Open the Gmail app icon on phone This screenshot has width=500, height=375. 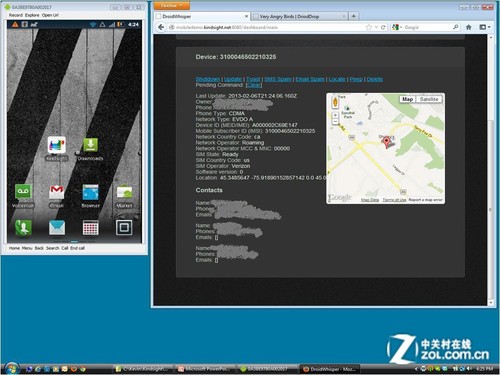pyautogui.click(x=57, y=192)
